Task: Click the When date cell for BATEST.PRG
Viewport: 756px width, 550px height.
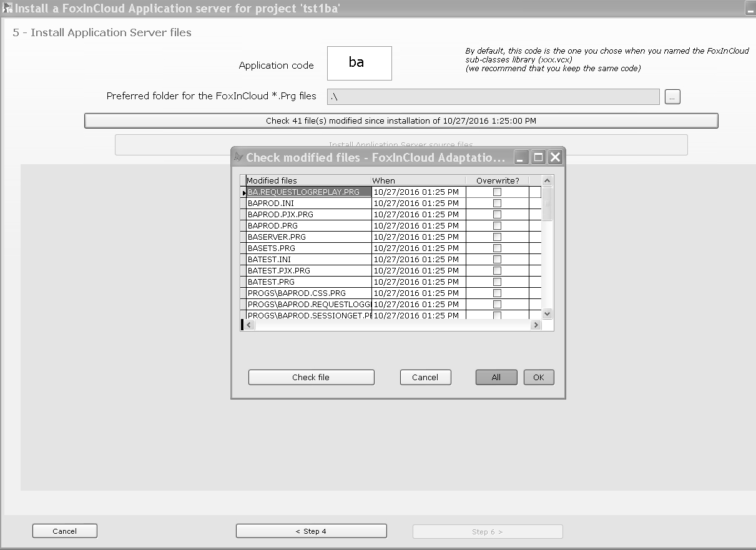Action: (x=419, y=282)
